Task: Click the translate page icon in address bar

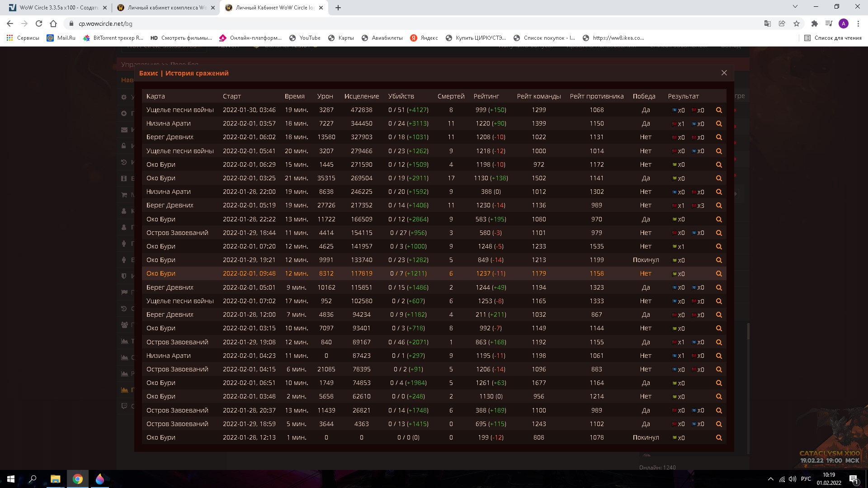Action: [x=767, y=23]
